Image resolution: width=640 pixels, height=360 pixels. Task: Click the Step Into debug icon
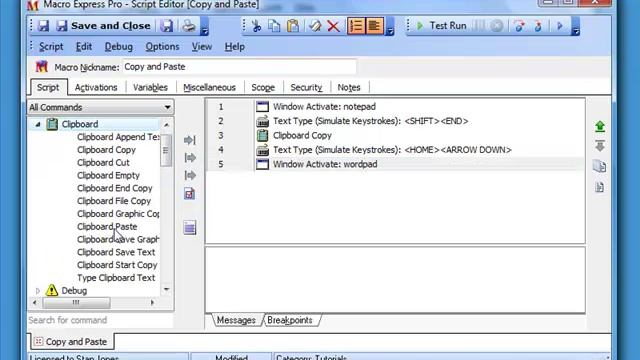pos(520,26)
